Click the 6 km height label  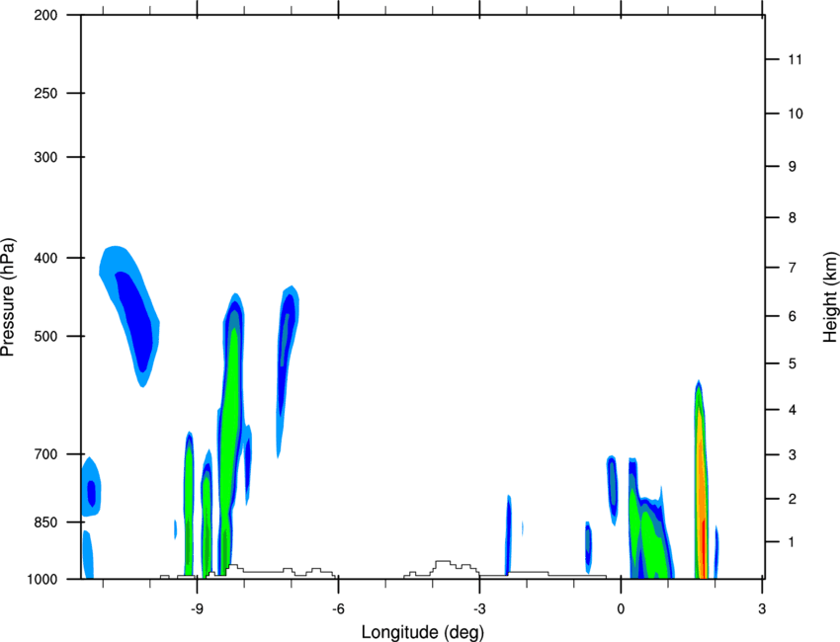click(x=792, y=316)
